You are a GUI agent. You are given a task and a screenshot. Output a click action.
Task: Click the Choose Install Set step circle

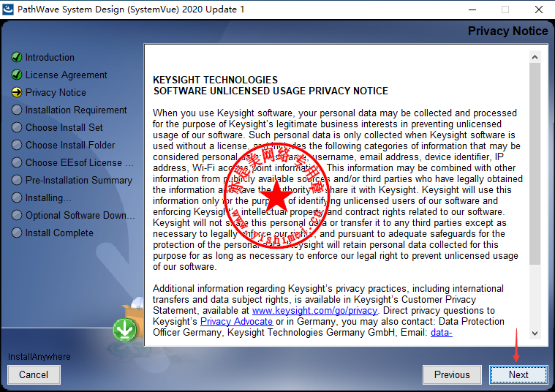[x=17, y=127]
